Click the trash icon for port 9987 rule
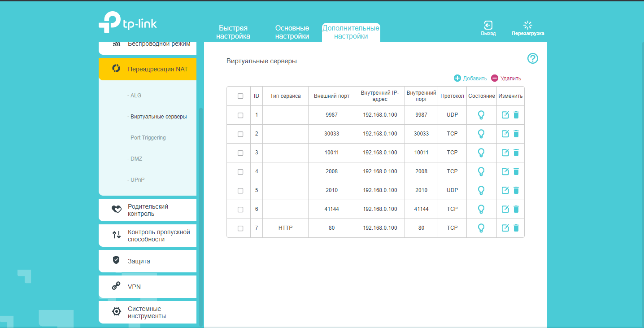644x328 pixels. (516, 115)
